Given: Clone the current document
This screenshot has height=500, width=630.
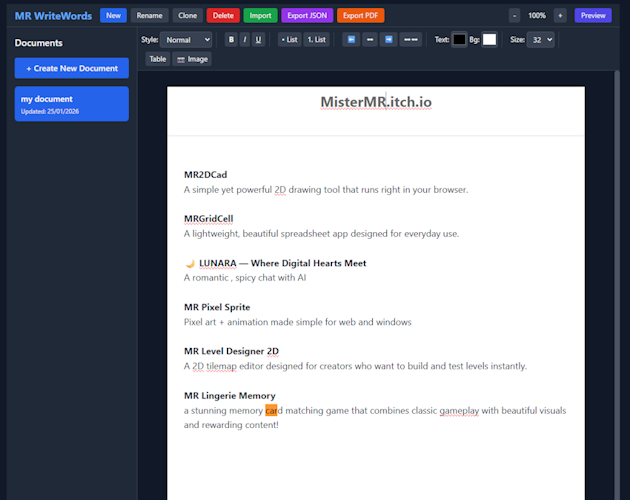Looking at the screenshot, I should [188, 16].
